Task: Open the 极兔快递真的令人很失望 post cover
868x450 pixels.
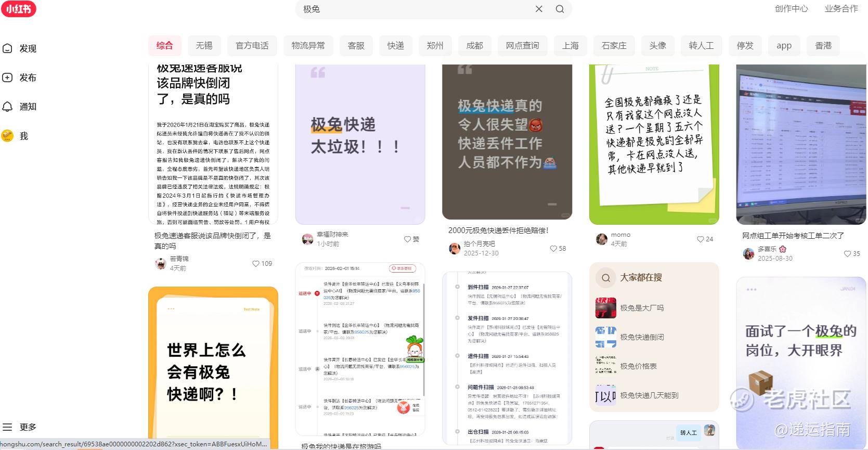Action: pyautogui.click(x=507, y=142)
